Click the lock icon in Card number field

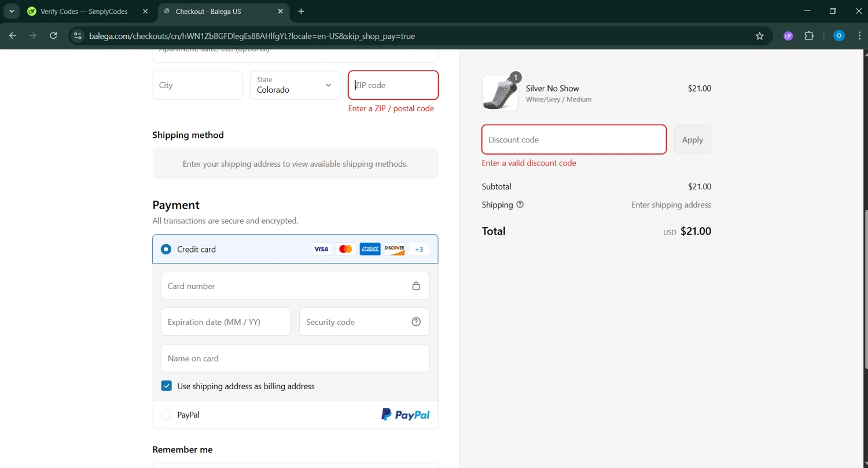click(x=416, y=286)
